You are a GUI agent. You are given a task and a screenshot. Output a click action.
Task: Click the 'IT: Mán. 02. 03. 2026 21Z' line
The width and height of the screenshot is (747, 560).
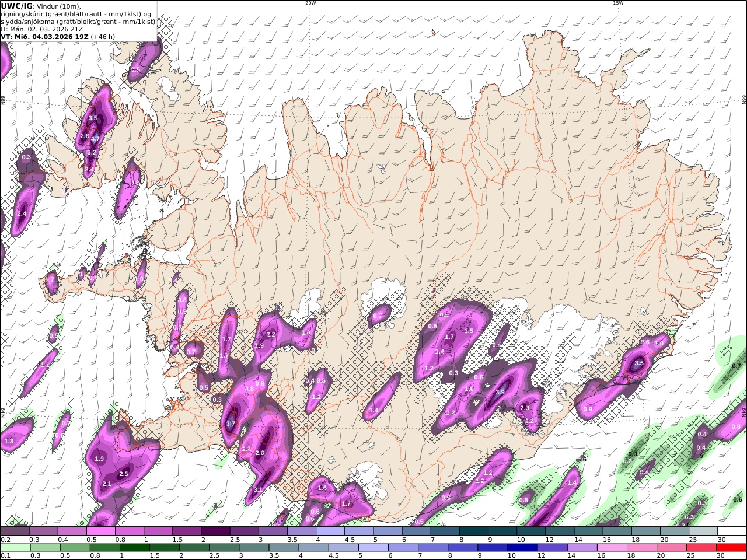click(41, 29)
